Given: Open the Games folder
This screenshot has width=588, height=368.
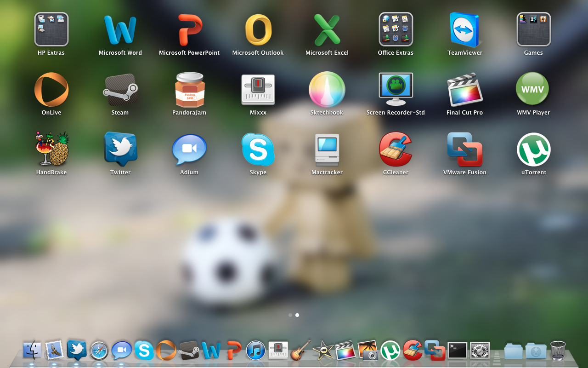Looking at the screenshot, I should pos(534,29).
